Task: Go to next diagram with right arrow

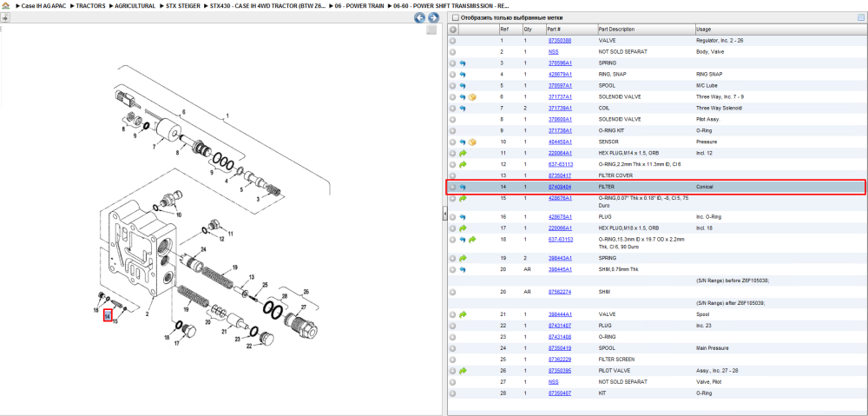Action: pyautogui.click(x=433, y=17)
